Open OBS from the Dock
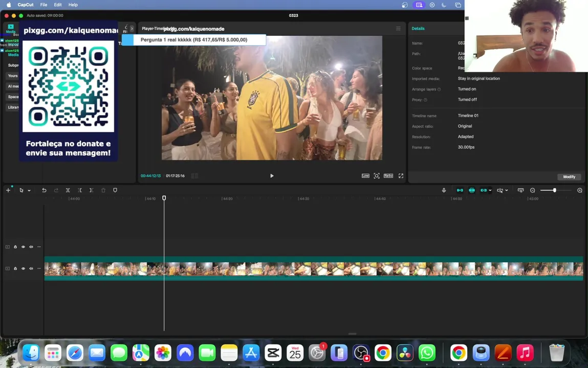 tap(361, 353)
